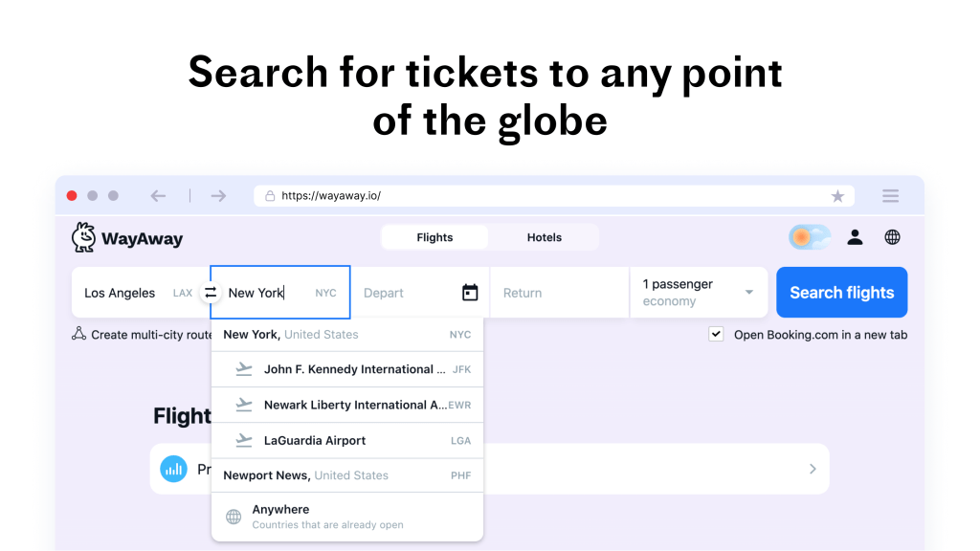
Task: Click the Return date input field
Action: [x=559, y=293]
